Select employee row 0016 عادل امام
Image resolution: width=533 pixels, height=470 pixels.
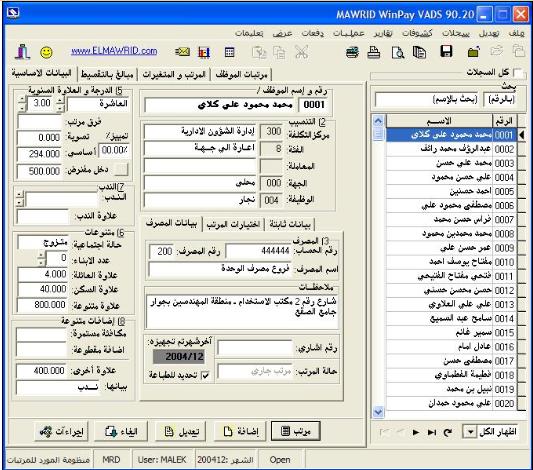(451, 347)
